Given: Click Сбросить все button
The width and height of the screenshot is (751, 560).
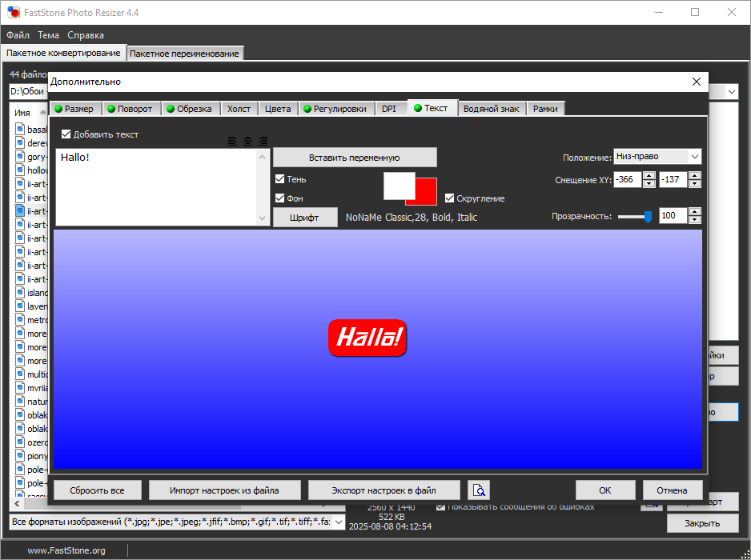Looking at the screenshot, I should click(97, 490).
